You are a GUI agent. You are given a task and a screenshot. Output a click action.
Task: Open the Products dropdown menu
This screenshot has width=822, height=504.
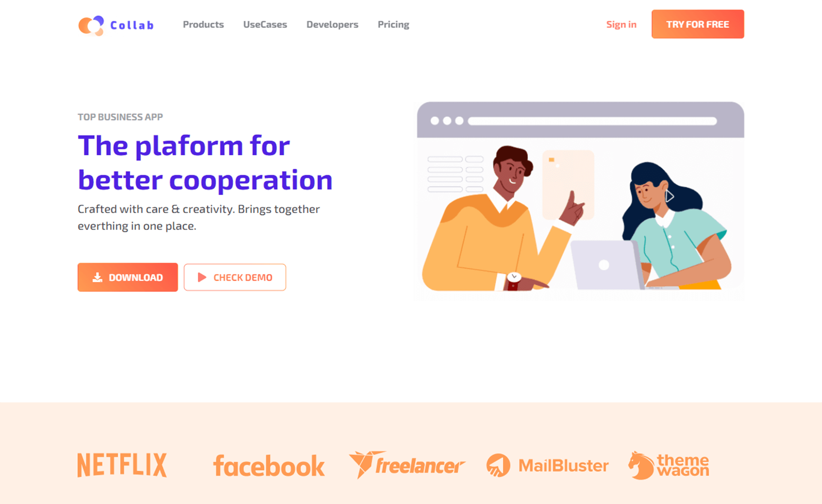click(x=203, y=24)
